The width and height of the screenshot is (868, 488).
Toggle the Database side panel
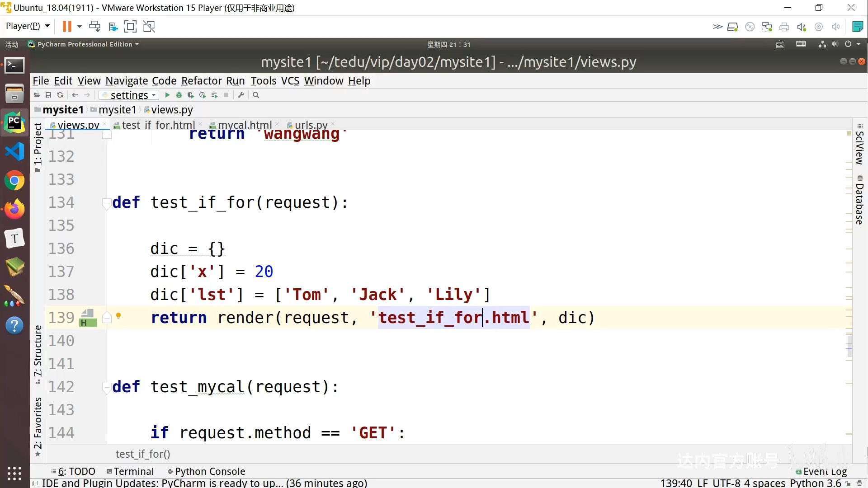pos(859,200)
